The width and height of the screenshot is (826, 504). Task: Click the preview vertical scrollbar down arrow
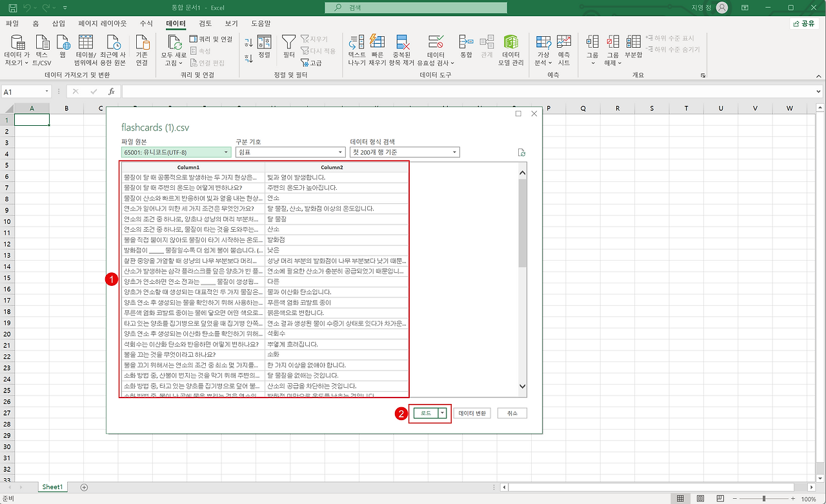(x=523, y=386)
